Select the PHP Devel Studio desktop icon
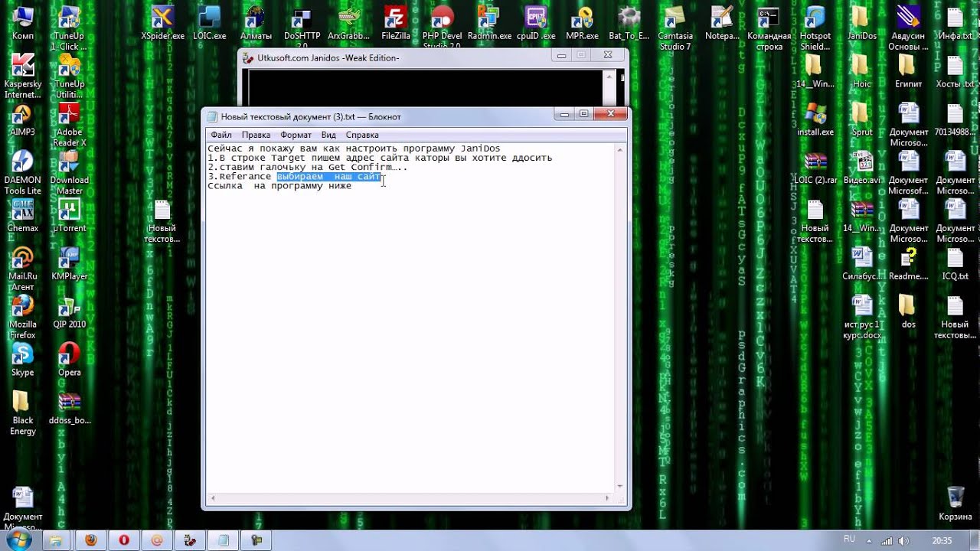980x551 pixels. (442, 27)
